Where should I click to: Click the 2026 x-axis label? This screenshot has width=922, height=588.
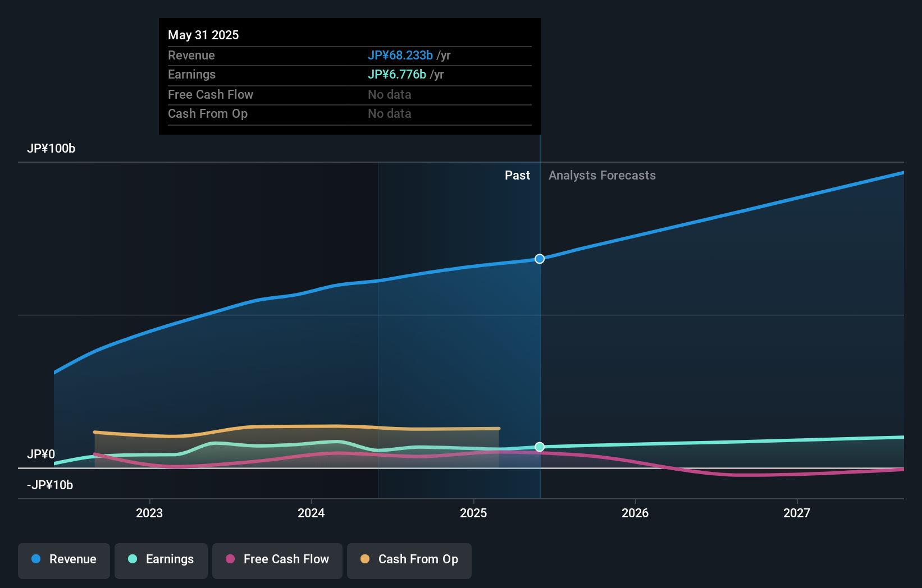(x=635, y=513)
